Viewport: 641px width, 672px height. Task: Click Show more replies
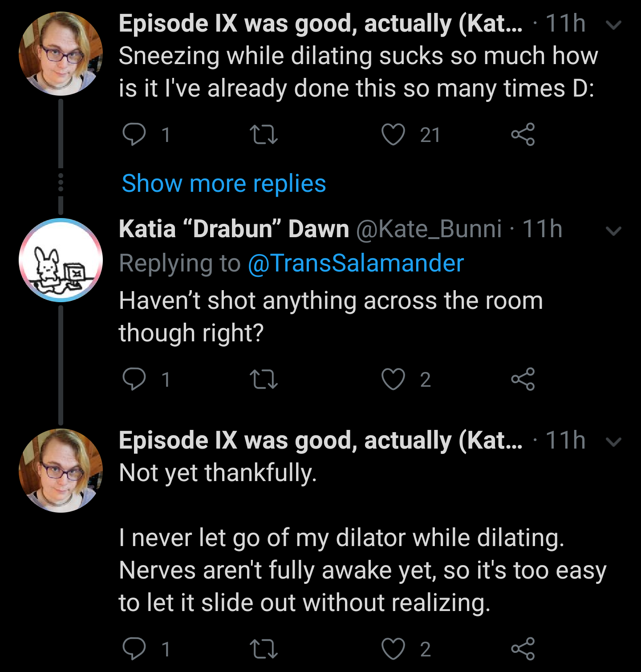click(224, 183)
